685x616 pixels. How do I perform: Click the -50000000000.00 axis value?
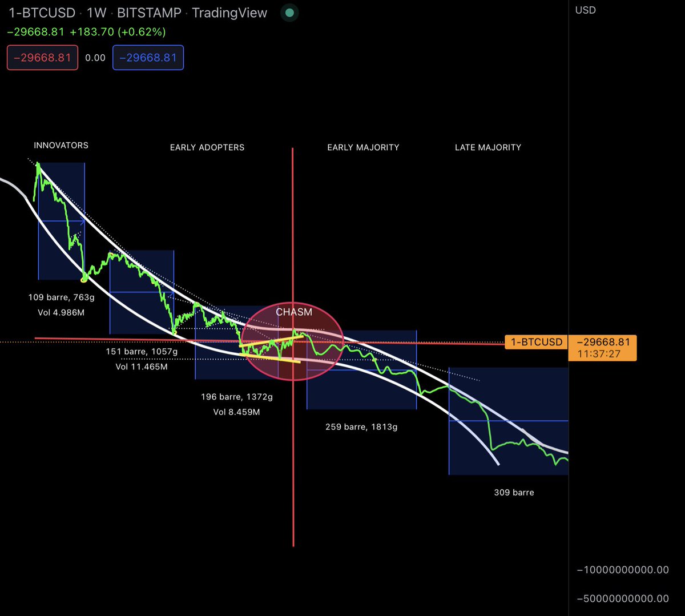[x=622, y=598]
